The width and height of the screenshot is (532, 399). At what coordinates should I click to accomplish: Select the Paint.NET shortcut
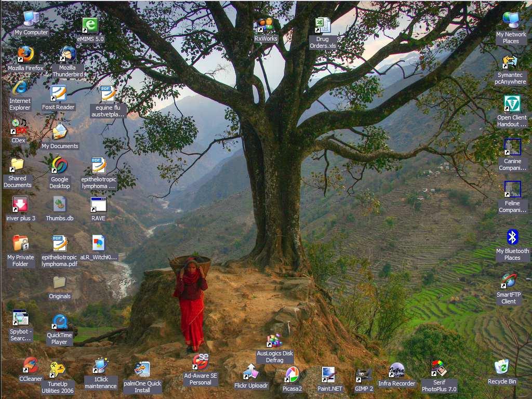coord(329,375)
